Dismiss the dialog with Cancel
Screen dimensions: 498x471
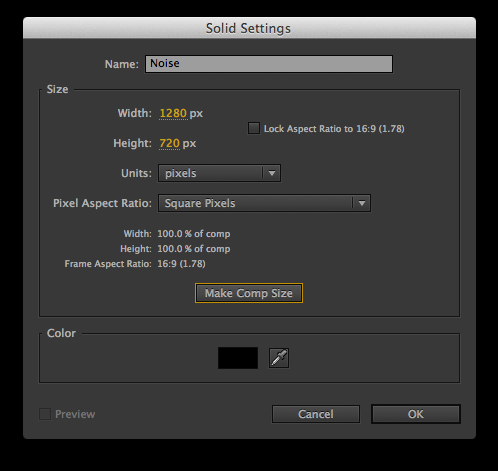[316, 414]
